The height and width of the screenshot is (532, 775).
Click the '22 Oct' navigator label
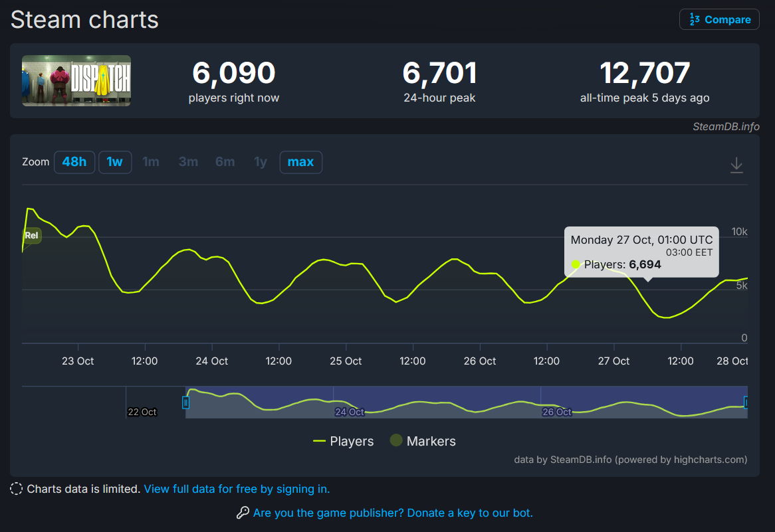pyautogui.click(x=142, y=412)
